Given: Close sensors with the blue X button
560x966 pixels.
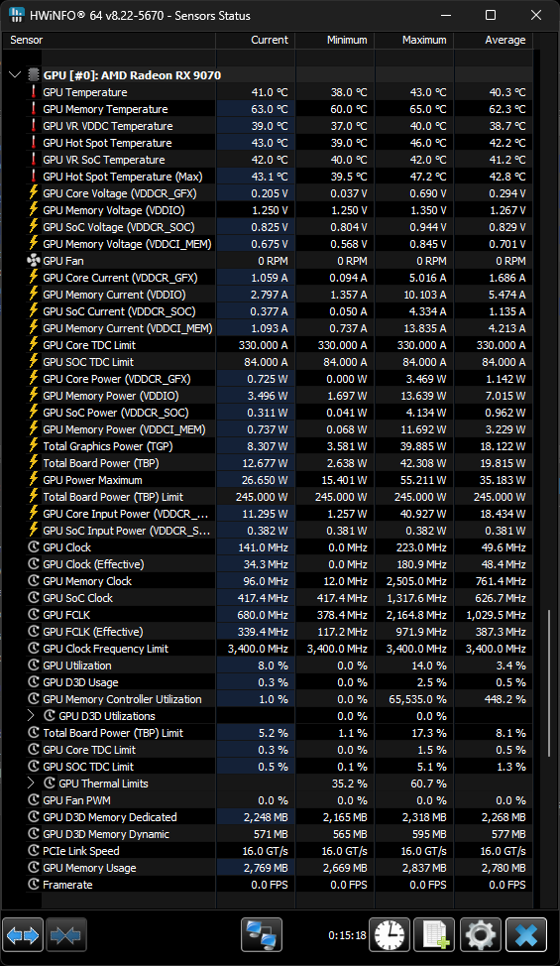Looking at the screenshot, I should click(526, 935).
